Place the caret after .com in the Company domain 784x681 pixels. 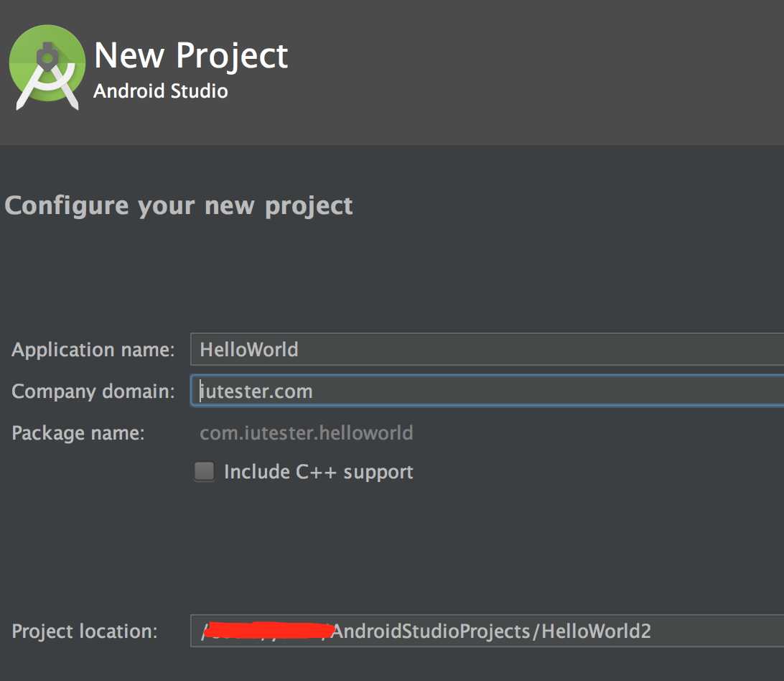point(314,392)
